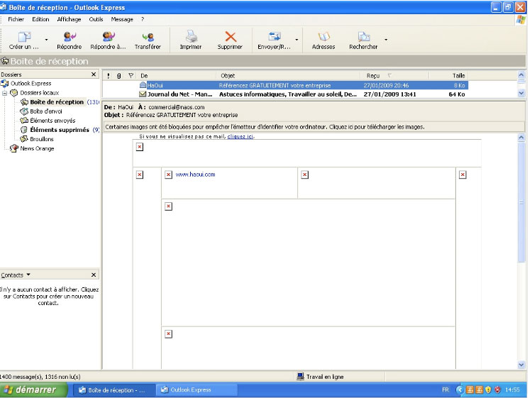This screenshot has height=398, width=532.
Task: Open the Adresses address book
Action: point(323,36)
